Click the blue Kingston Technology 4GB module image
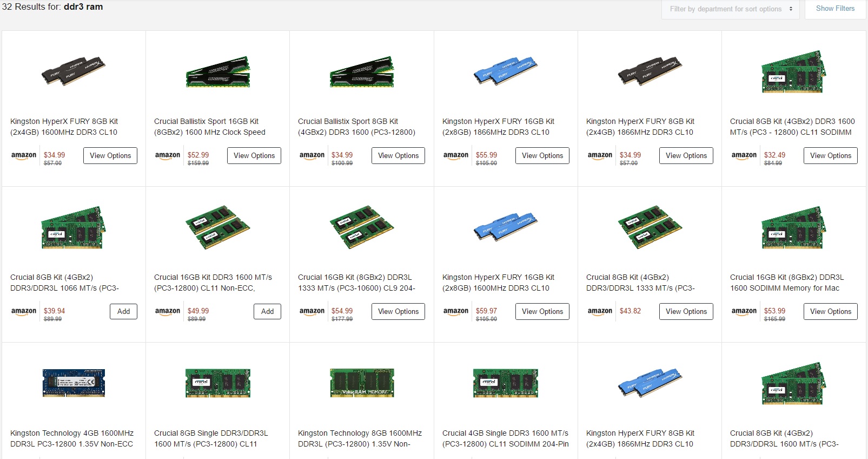Screen dimensions: 868x459 coord(74,383)
